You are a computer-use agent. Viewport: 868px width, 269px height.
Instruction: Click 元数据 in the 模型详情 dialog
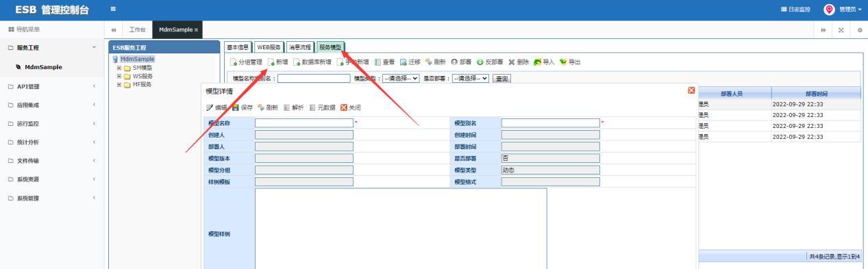click(322, 107)
